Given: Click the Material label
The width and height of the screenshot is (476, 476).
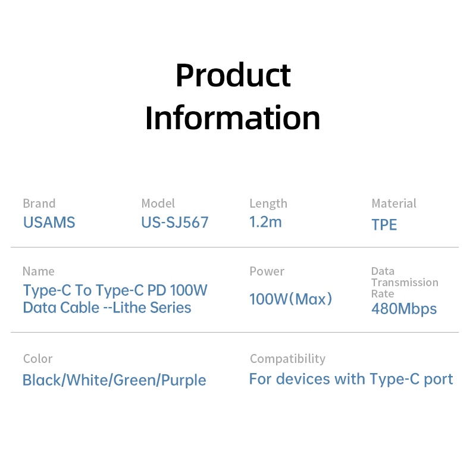Looking at the screenshot, I should click(x=394, y=203).
